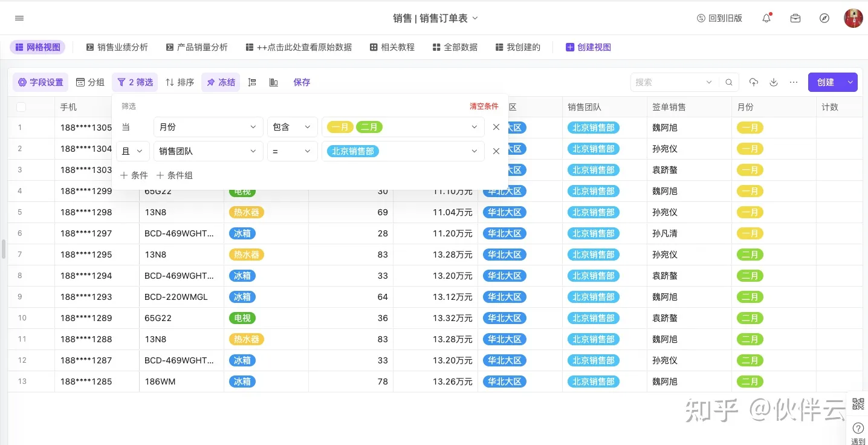The height and width of the screenshot is (445, 868).
Task: Open the chart statistics icon
Action: 274,82
